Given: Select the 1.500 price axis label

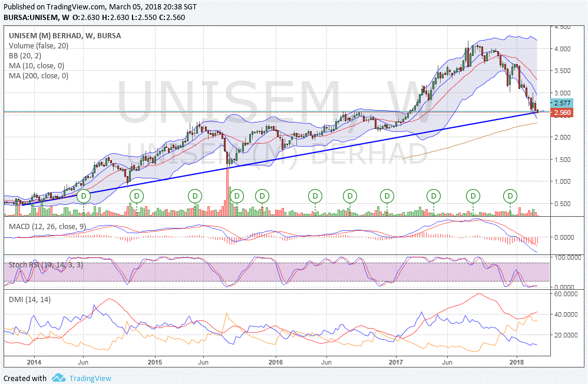Looking at the screenshot, I should pos(562,160).
